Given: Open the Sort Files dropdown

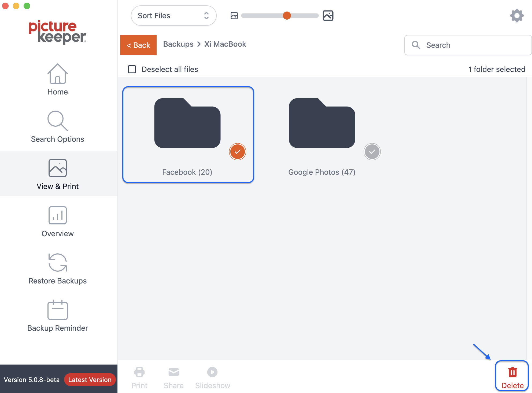Looking at the screenshot, I should click(173, 16).
